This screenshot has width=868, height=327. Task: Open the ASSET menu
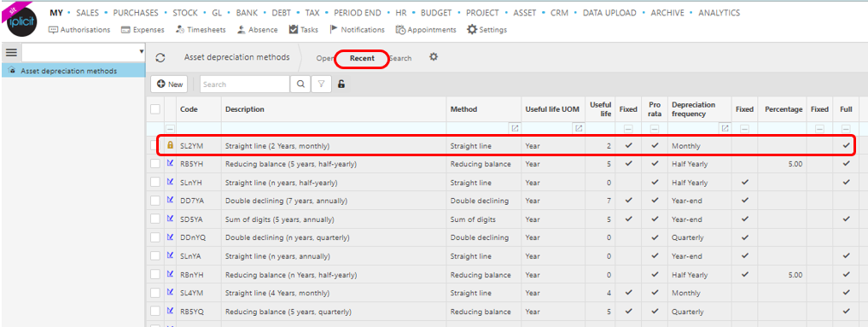coord(525,13)
